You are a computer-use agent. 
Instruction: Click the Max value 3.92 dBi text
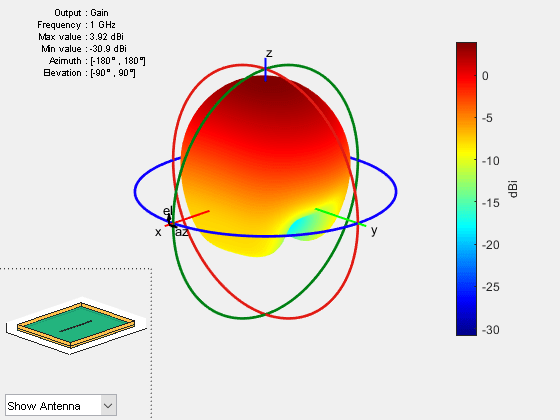81,37
